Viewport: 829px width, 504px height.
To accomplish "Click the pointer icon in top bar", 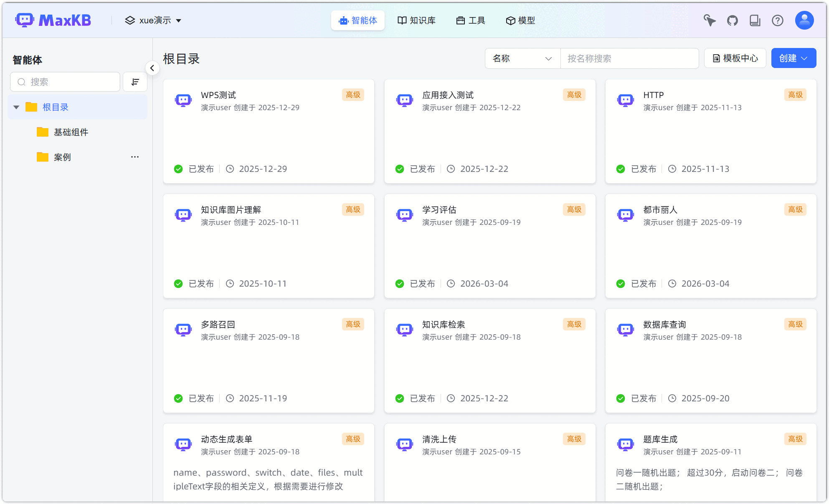I will click(710, 20).
